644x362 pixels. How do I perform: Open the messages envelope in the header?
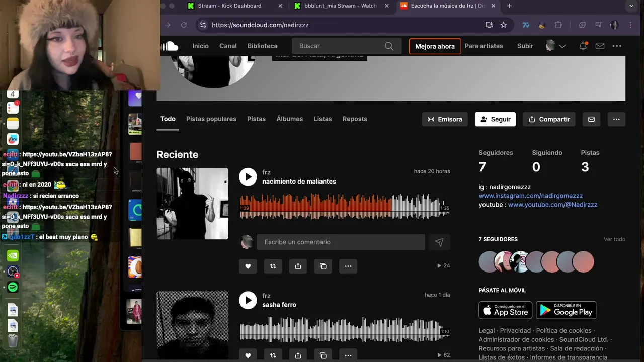(x=600, y=46)
